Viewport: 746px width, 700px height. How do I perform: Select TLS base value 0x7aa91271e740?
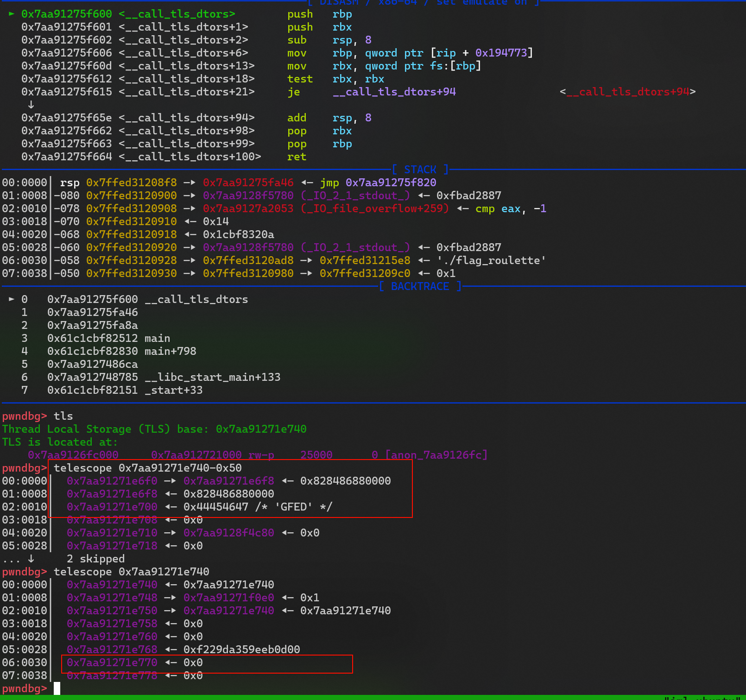tap(261, 429)
